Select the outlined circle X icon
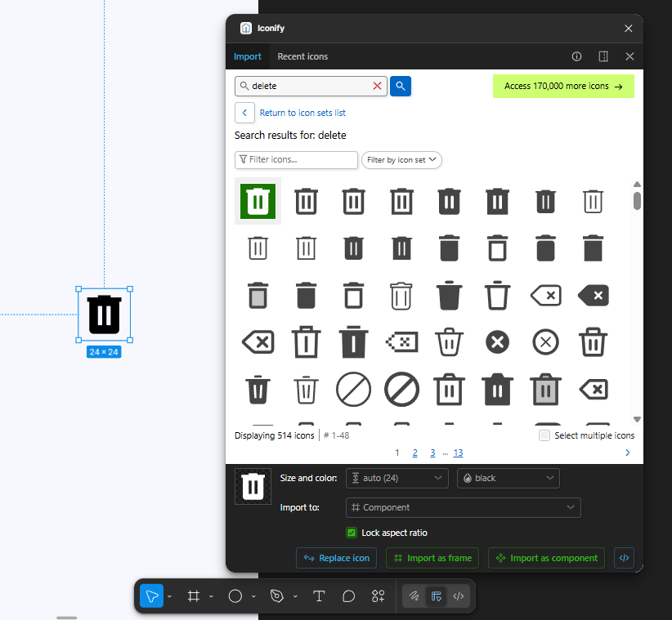This screenshot has height=620, width=672. [545, 342]
